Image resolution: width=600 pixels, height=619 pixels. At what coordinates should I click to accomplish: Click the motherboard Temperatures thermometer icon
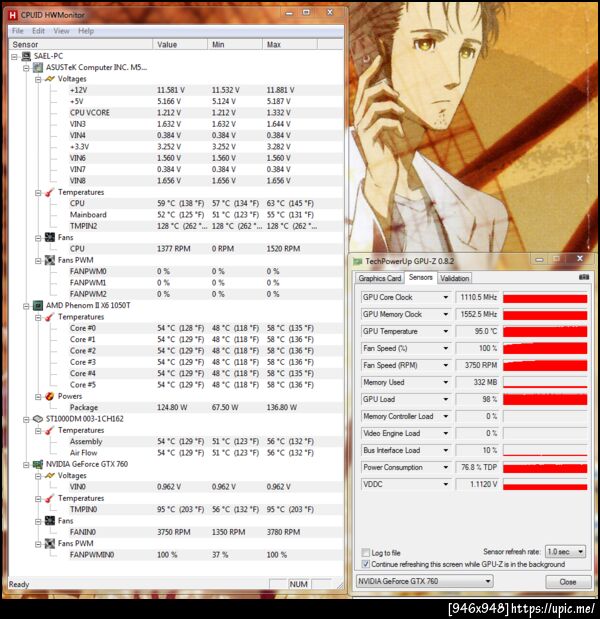(49, 193)
